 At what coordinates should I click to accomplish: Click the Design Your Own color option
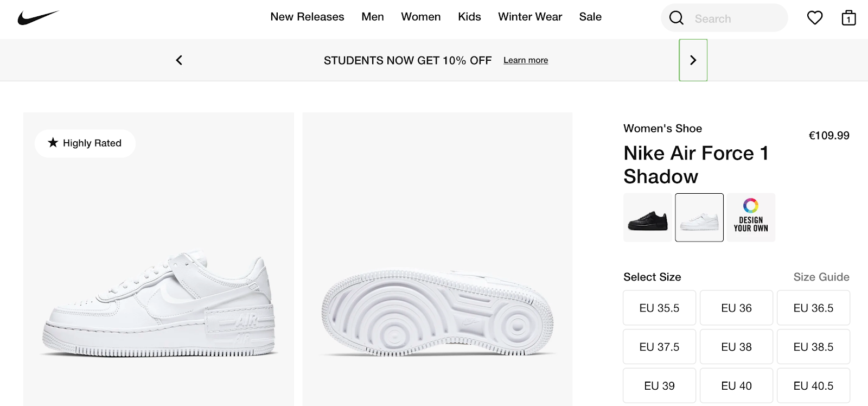pos(751,217)
